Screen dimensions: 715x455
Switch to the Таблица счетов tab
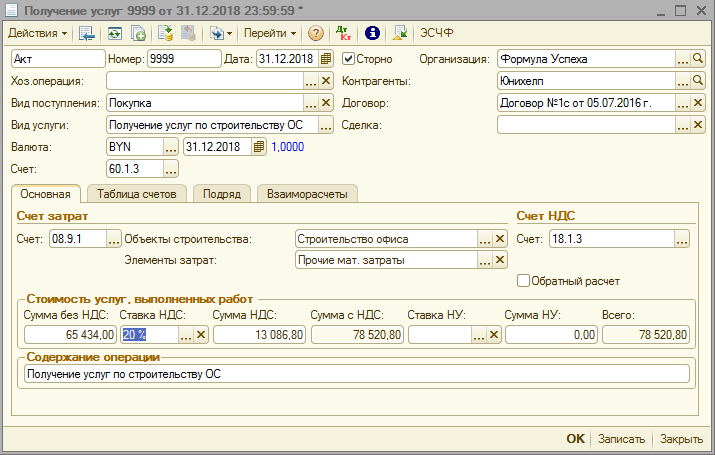coord(138,194)
